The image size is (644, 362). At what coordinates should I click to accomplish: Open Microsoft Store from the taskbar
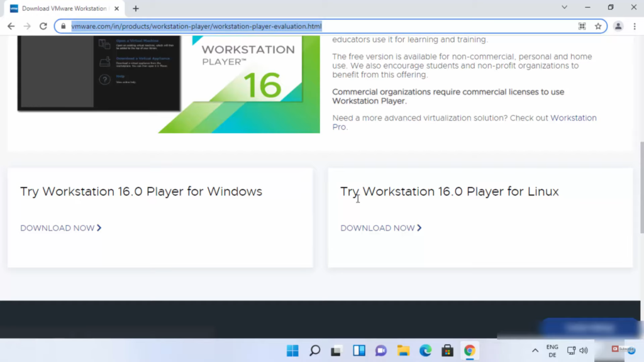pos(447,351)
